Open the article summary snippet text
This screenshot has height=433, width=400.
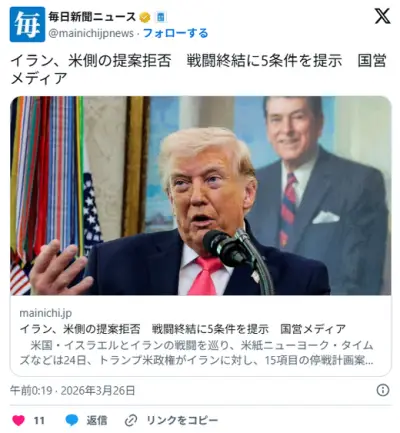tap(196, 353)
